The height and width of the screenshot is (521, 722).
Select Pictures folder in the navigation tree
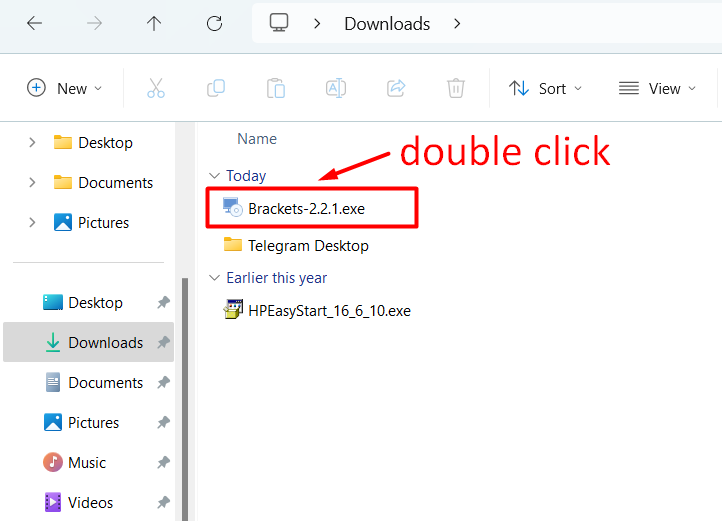[91, 222]
